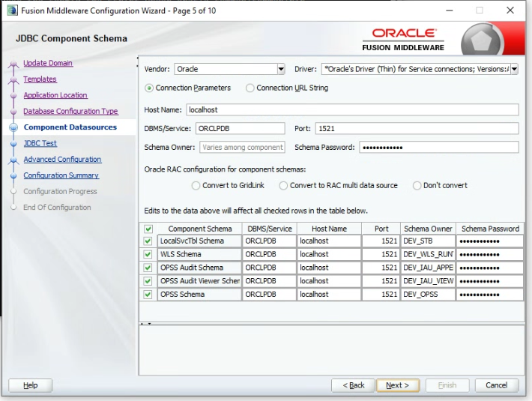
Task: Select Convert to GridLink option
Action: click(196, 186)
